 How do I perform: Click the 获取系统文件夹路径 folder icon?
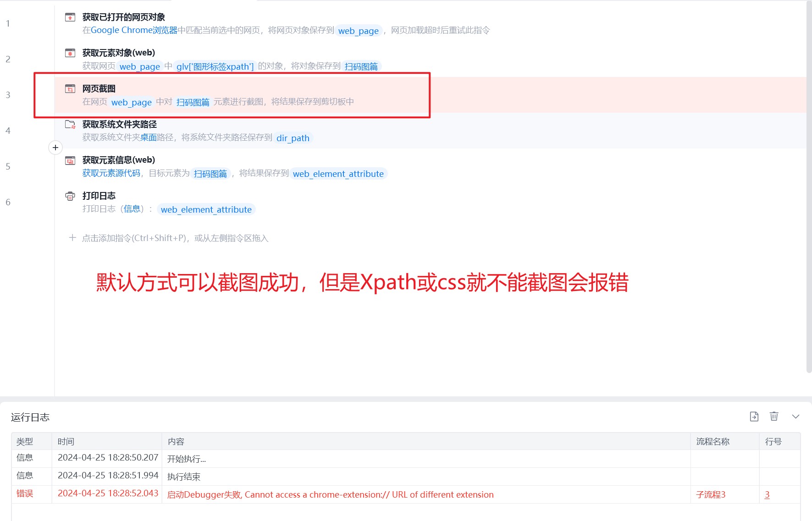[x=70, y=125]
